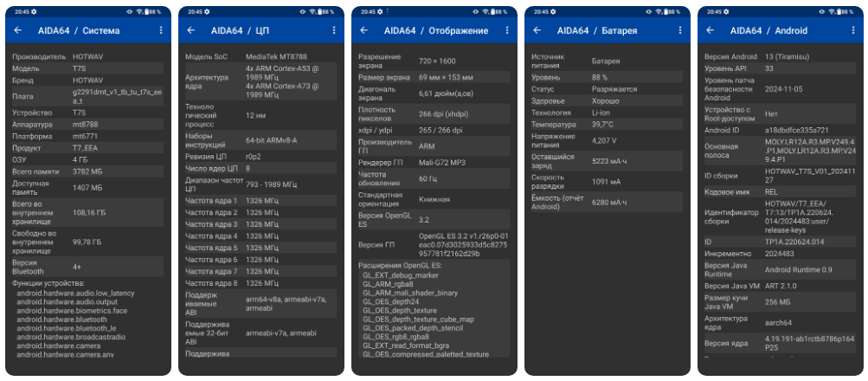Tap the 'AIDA64 / Батарея' title
The image size is (868, 381).
pos(597,31)
